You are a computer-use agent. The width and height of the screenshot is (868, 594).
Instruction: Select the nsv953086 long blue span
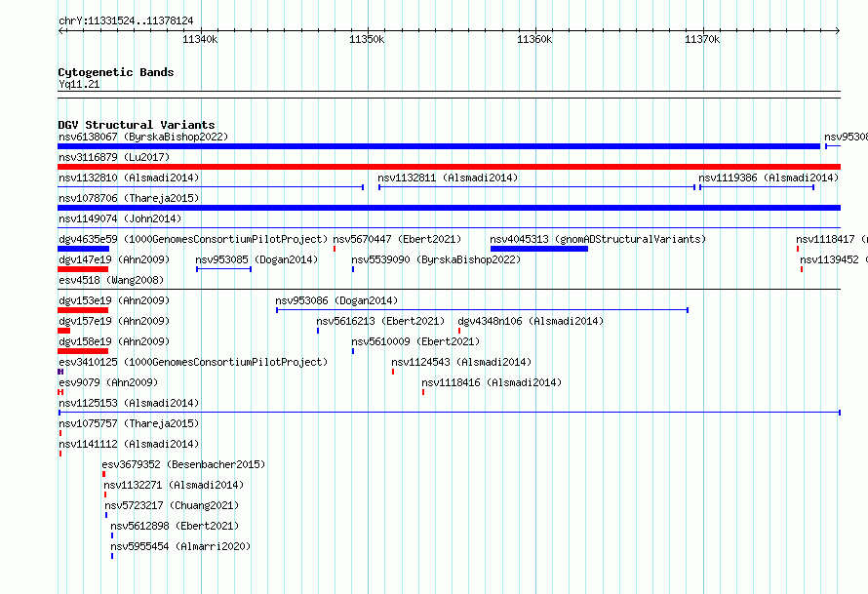coord(482,310)
